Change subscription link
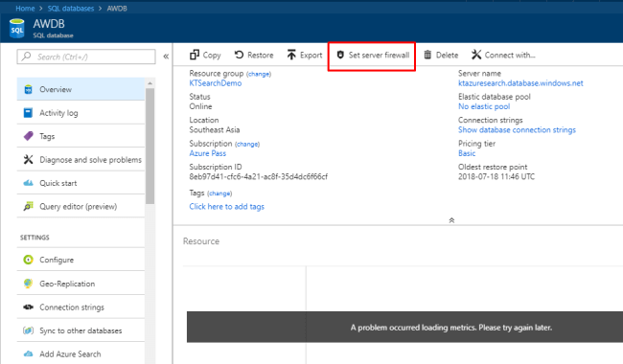Image resolution: width=623 pixels, height=364 pixels. [247, 144]
